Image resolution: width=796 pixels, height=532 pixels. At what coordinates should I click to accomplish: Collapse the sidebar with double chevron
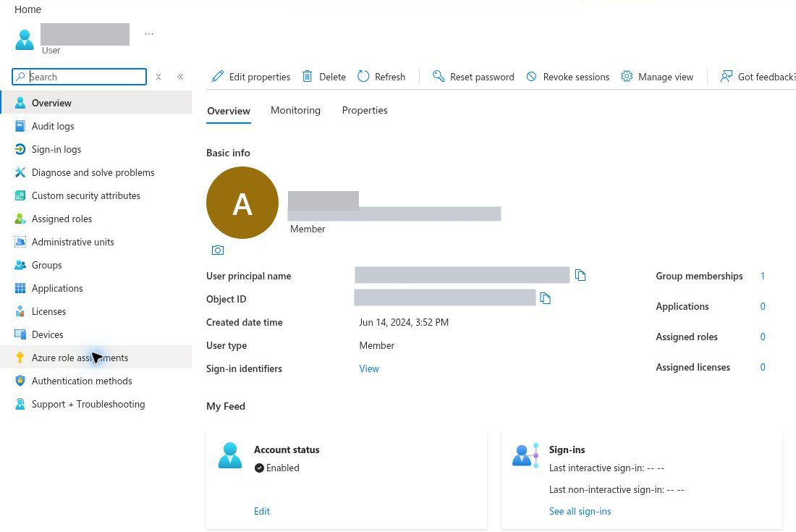(x=180, y=77)
